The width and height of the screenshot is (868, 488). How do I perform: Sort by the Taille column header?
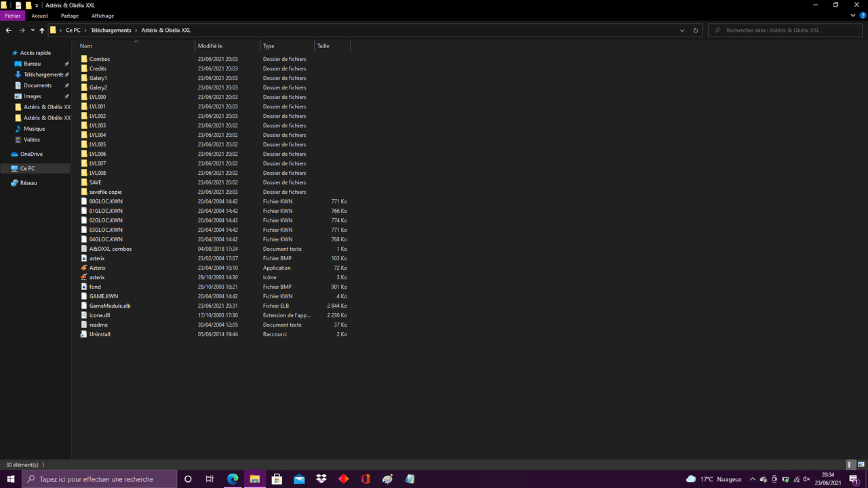pyautogui.click(x=332, y=46)
